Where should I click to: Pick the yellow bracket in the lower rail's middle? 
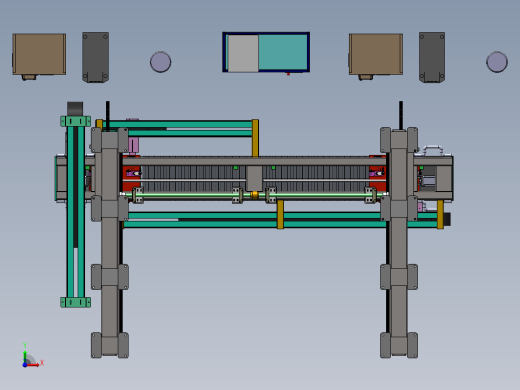coord(280,214)
